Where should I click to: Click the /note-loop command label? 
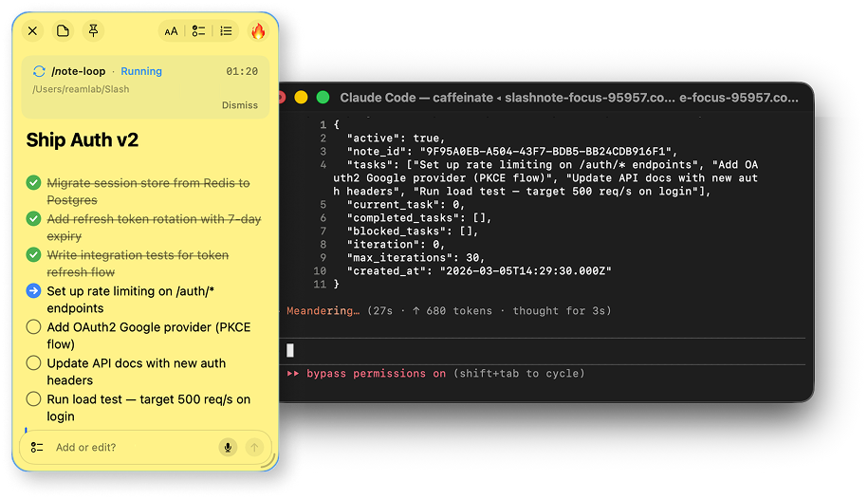pyautogui.click(x=78, y=71)
